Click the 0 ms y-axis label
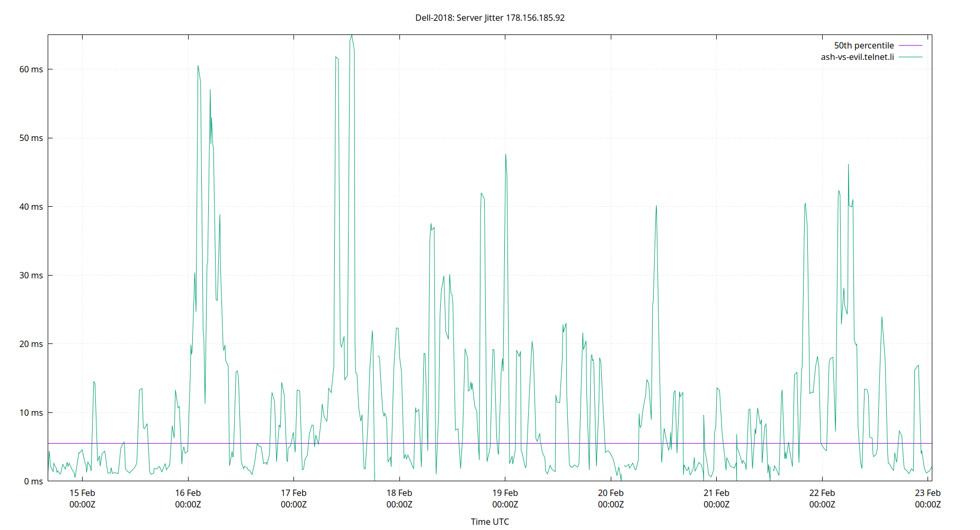 (35, 481)
